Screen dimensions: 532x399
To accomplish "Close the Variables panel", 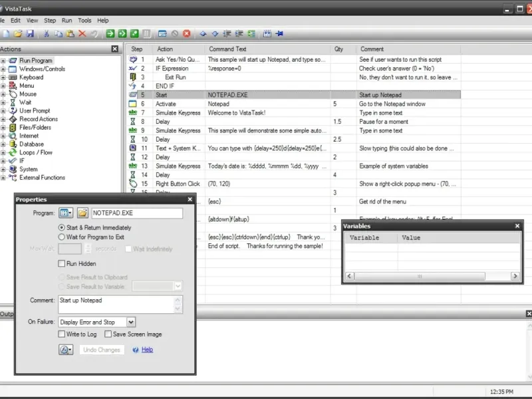I will click(x=517, y=225).
